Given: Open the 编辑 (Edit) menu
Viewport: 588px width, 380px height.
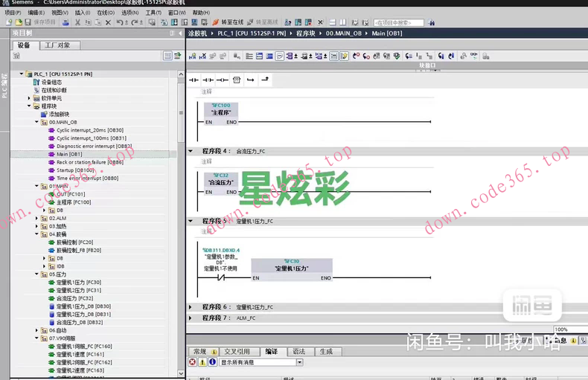Looking at the screenshot, I should click(36, 13).
